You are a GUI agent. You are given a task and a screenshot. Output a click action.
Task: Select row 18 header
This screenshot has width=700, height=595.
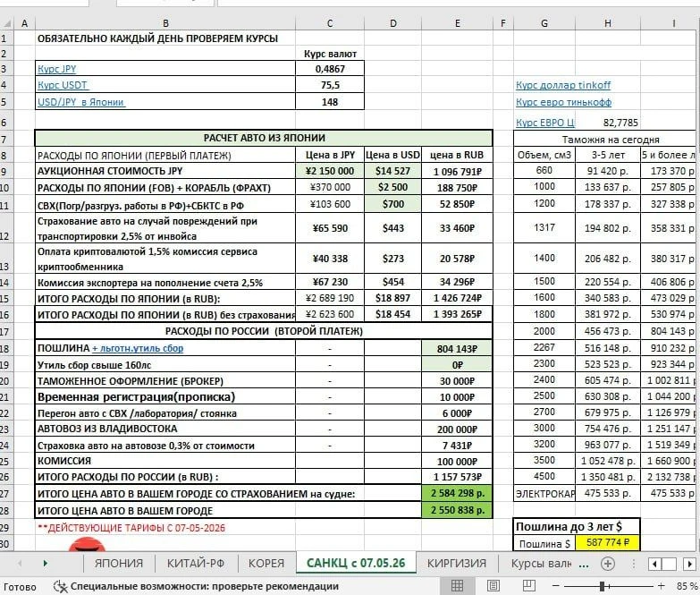[5, 348]
